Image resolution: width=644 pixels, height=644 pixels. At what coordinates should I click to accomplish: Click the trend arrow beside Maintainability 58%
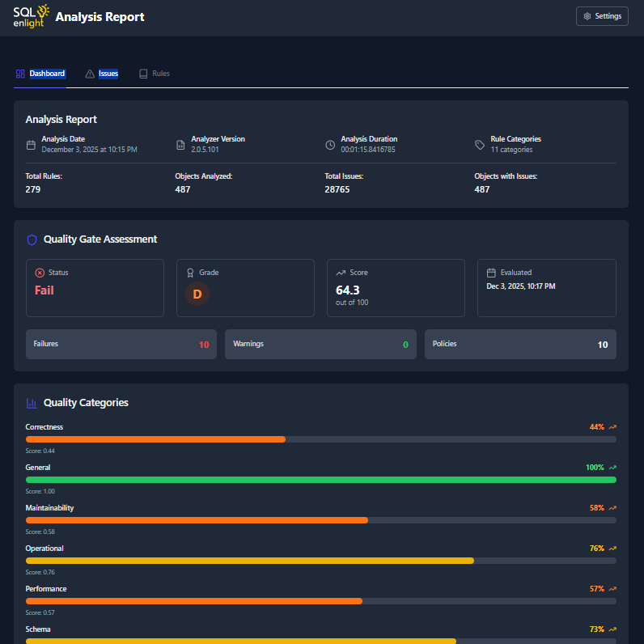tap(612, 508)
